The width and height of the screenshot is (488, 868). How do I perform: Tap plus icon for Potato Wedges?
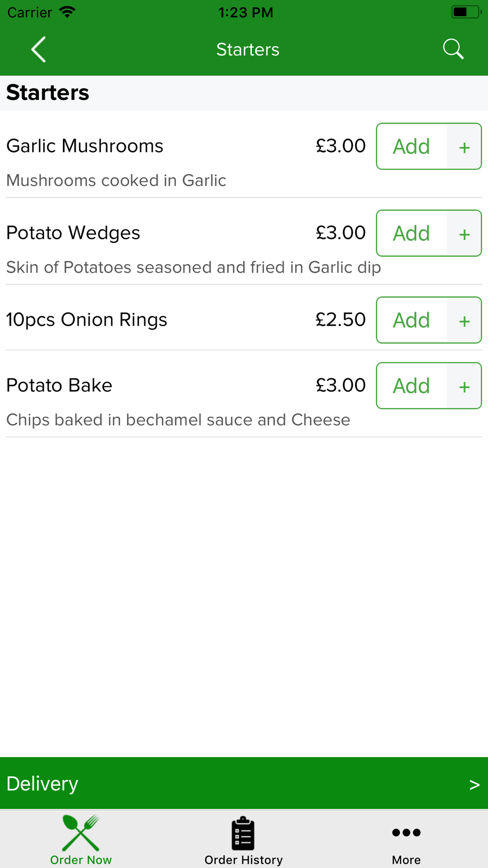point(464,234)
